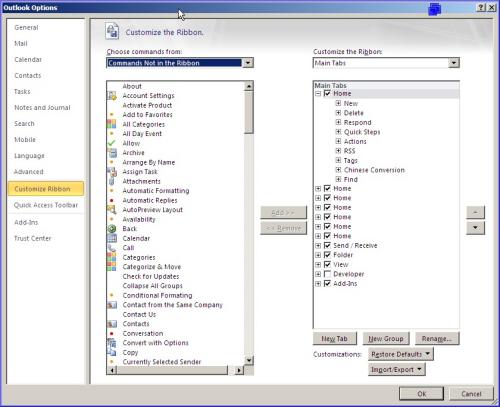Click the AutoPreview Layout magnifier icon
Viewport: 500px width, 407px height.
tap(112, 210)
